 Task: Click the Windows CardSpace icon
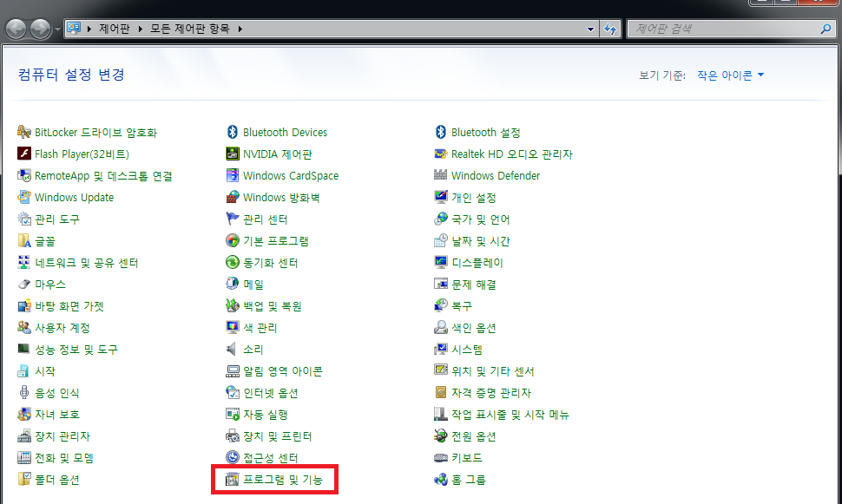pos(232,175)
